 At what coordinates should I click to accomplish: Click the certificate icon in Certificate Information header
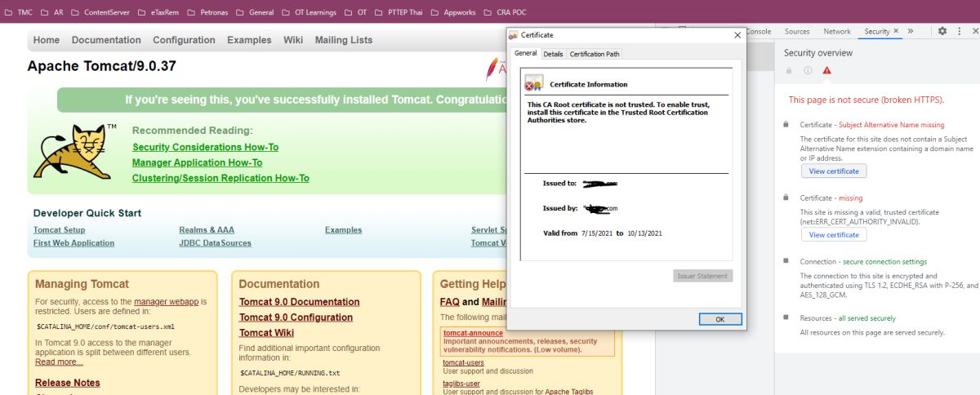(x=534, y=83)
